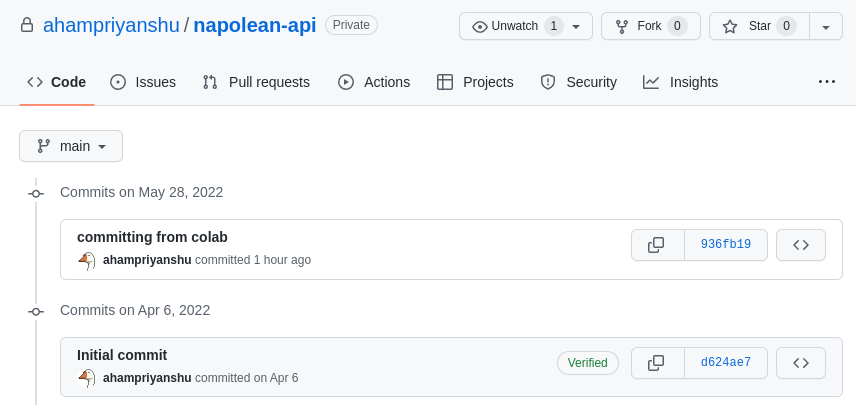Image resolution: width=856 pixels, height=415 pixels.
Task: Switch to the Issues tab
Action: tap(143, 82)
